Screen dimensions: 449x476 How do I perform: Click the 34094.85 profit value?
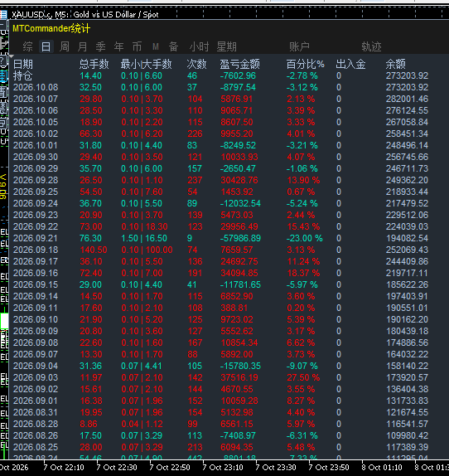click(x=239, y=273)
